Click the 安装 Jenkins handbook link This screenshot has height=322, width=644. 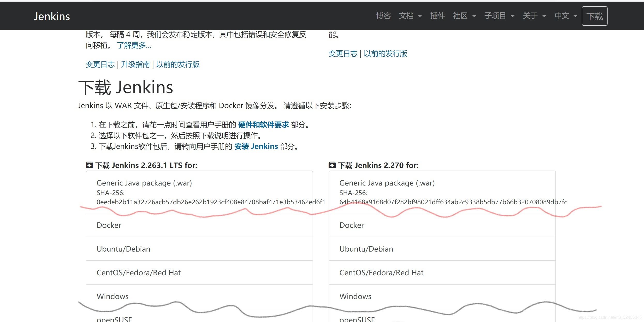pyautogui.click(x=256, y=147)
